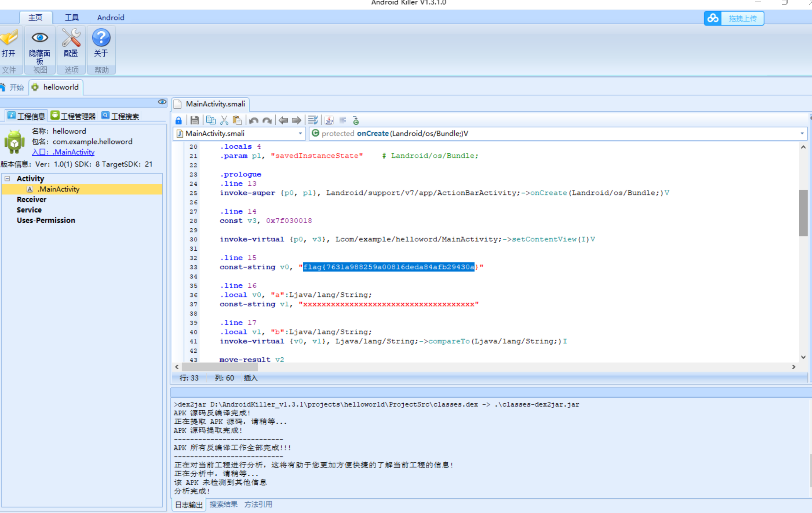Select .MainActivity in the tree

(x=58, y=189)
